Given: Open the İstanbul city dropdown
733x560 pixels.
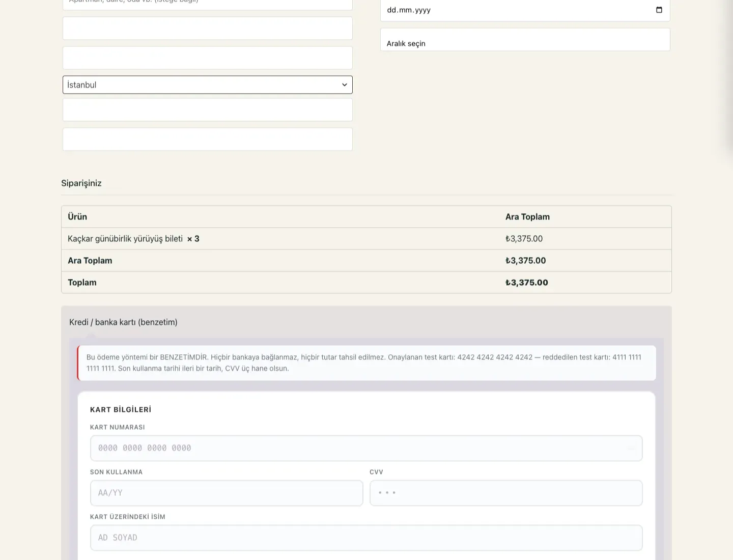Looking at the screenshot, I should (208, 85).
